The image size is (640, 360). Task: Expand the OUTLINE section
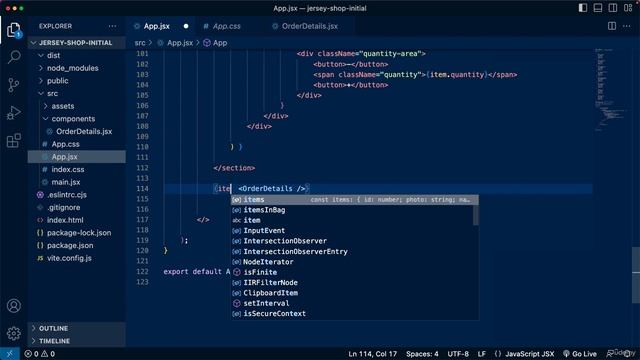77,328
